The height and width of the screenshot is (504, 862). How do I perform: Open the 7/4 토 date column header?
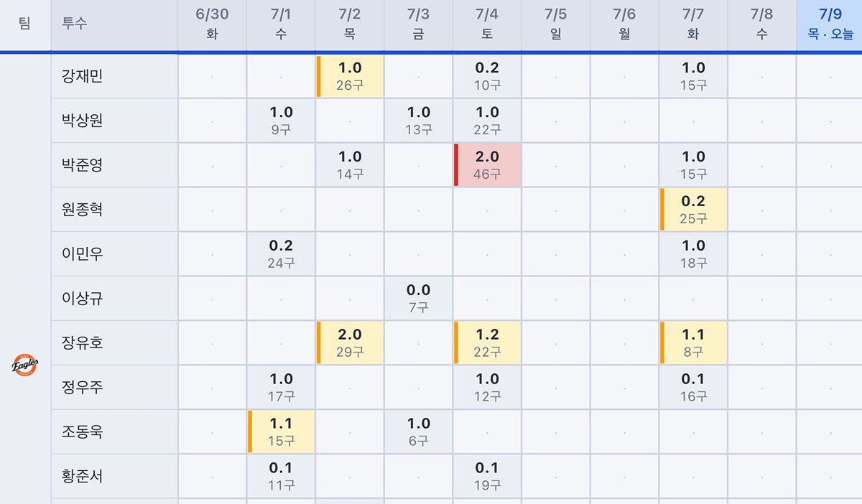click(x=487, y=25)
